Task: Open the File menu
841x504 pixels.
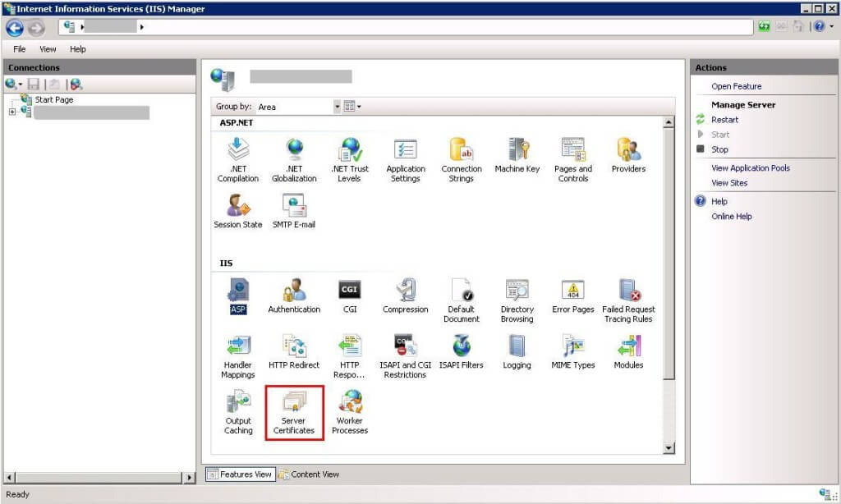Action: [x=20, y=48]
